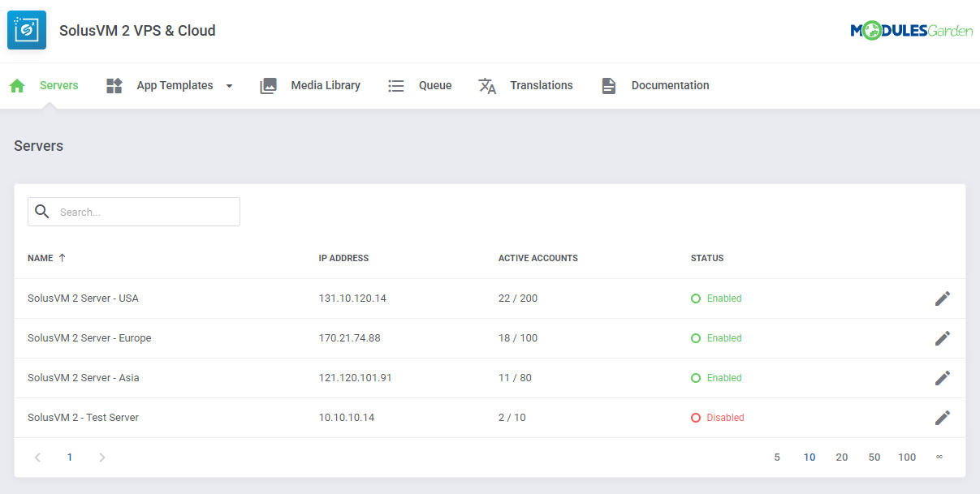
Task: Go to the next page arrow
Action: (x=102, y=457)
